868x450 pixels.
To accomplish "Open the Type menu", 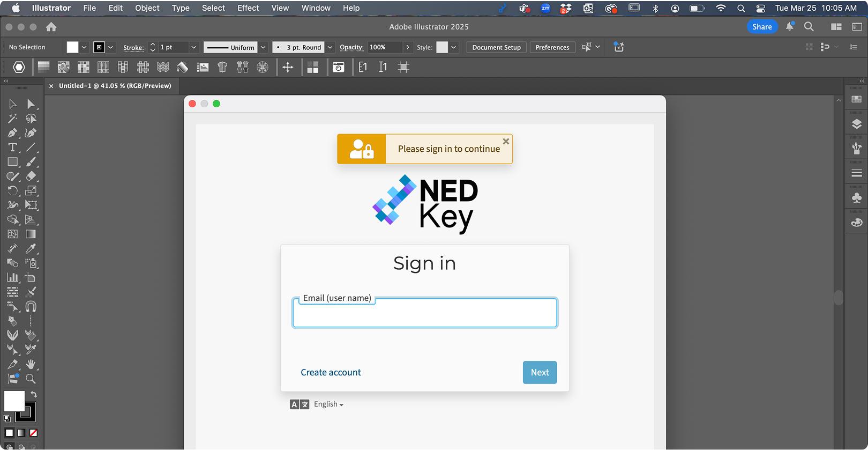I will (x=181, y=8).
